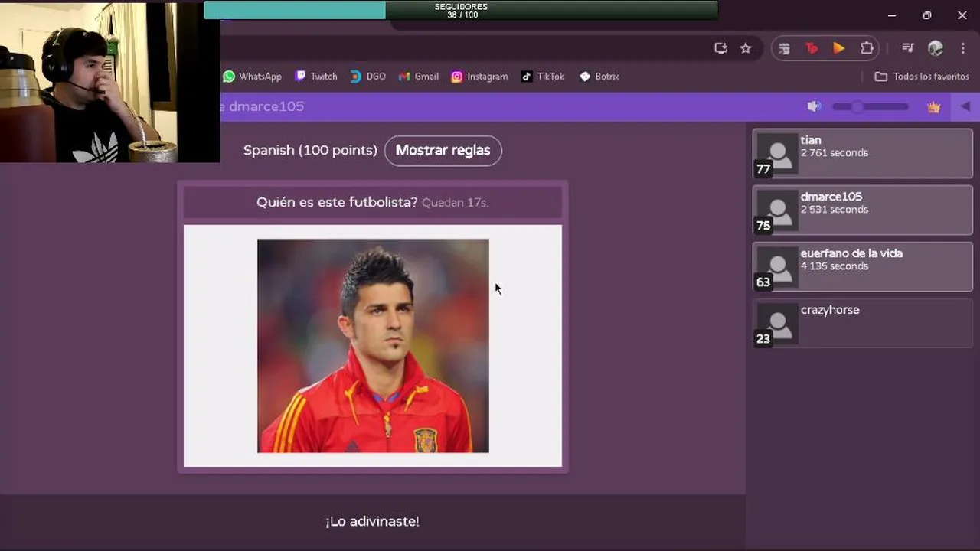Image resolution: width=980 pixels, height=551 pixels.
Task: Click the Spanish (100 points) label
Action: [x=310, y=150]
